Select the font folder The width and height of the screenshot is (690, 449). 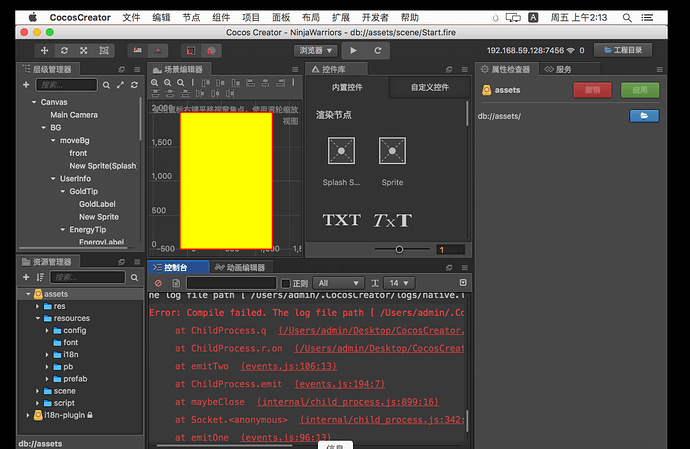click(x=70, y=342)
